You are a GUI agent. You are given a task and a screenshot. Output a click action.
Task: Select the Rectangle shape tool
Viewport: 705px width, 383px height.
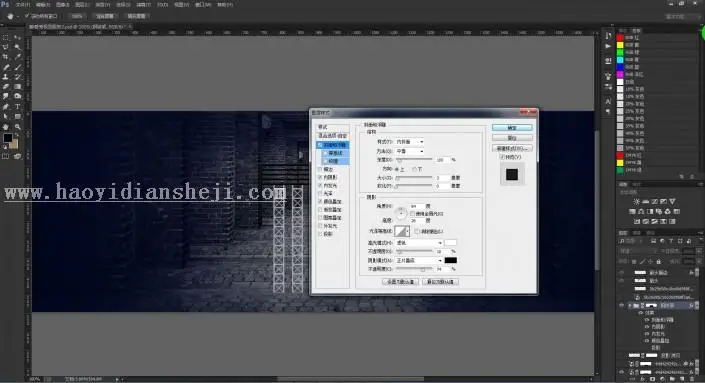click(x=18, y=116)
